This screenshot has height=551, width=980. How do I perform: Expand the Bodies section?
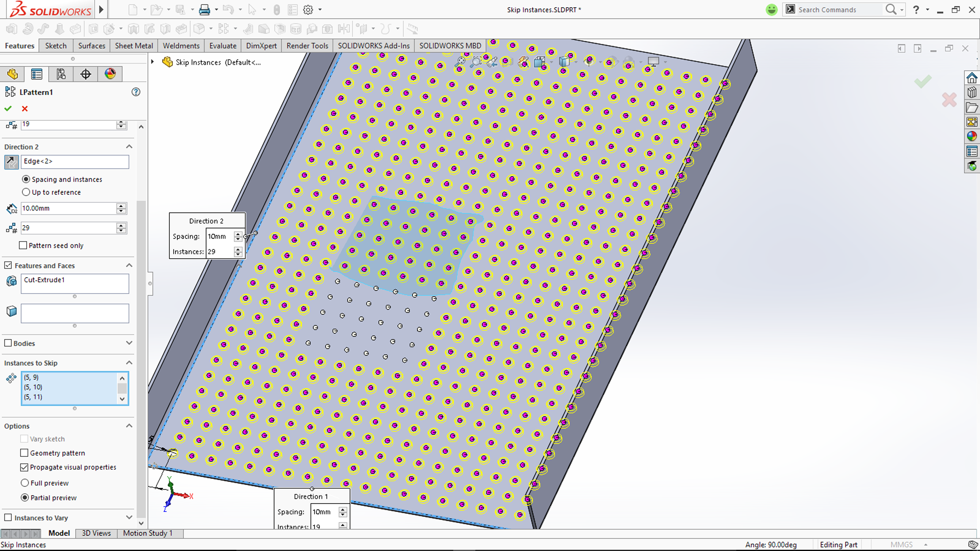pyautogui.click(x=129, y=343)
